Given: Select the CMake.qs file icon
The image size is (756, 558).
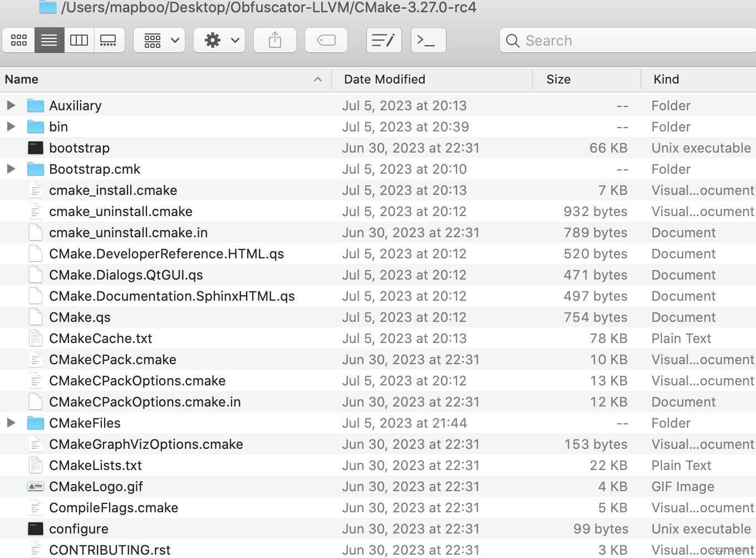Looking at the screenshot, I should pos(36,317).
